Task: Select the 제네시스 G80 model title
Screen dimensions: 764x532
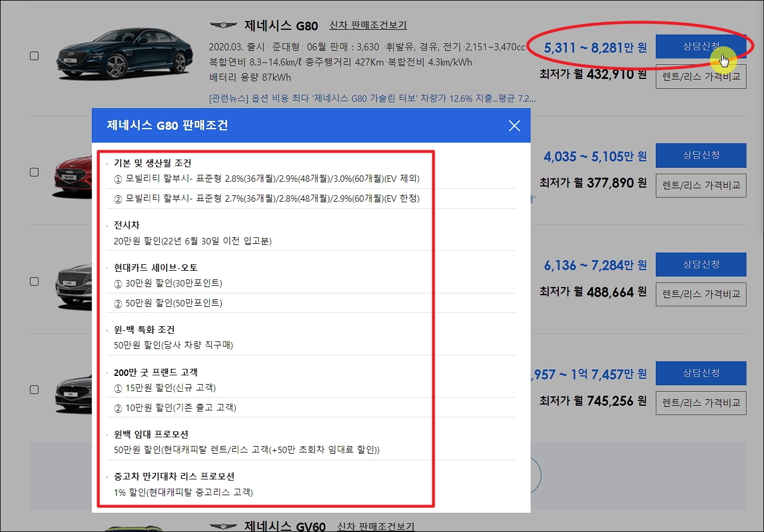Action: pyautogui.click(x=281, y=25)
